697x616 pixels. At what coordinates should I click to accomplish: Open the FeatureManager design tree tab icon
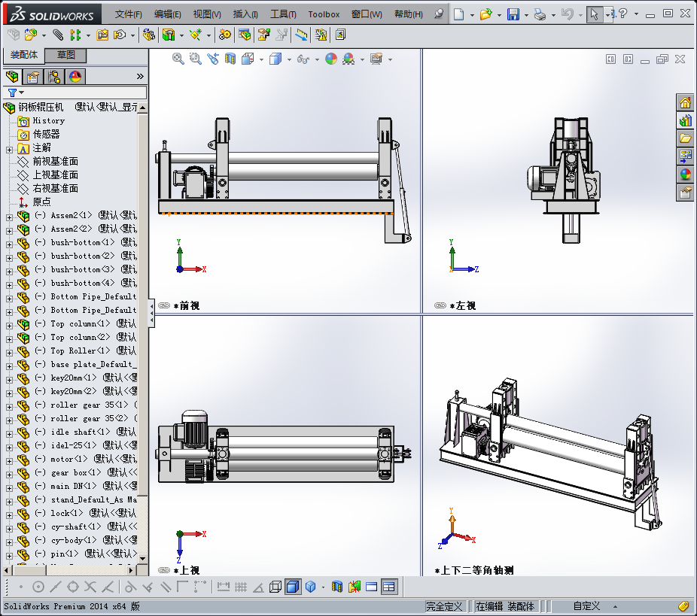tap(13, 77)
